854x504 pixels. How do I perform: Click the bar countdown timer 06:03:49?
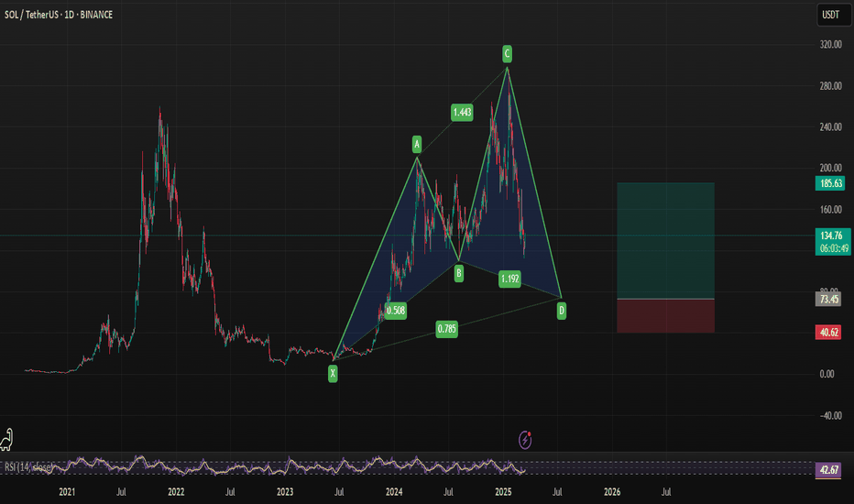point(834,248)
